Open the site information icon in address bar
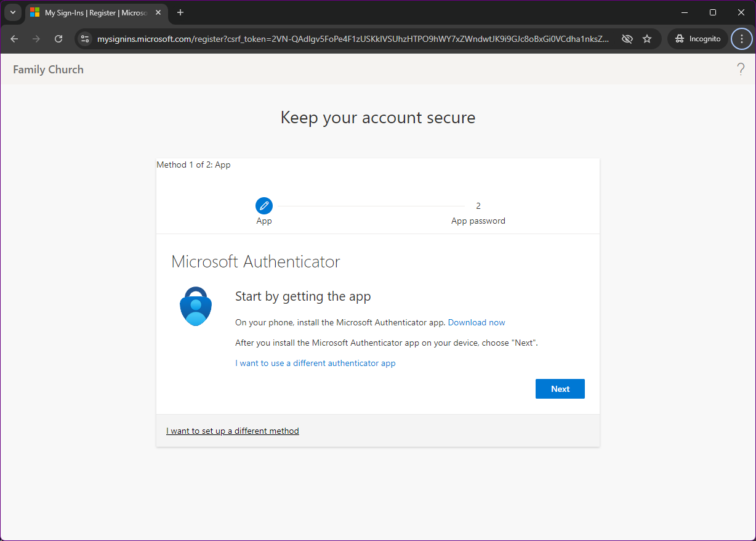The height and width of the screenshot is (541, 756). click(x=86, y=39)
